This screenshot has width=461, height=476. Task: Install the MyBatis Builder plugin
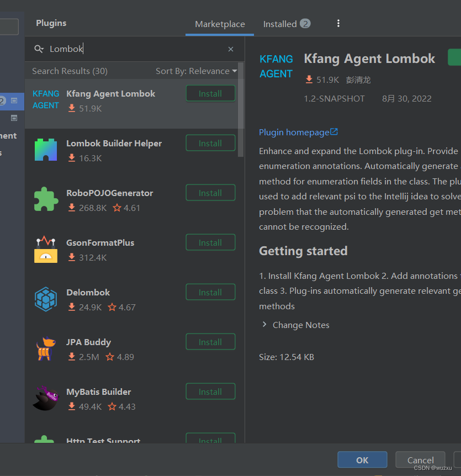point(210,392)
